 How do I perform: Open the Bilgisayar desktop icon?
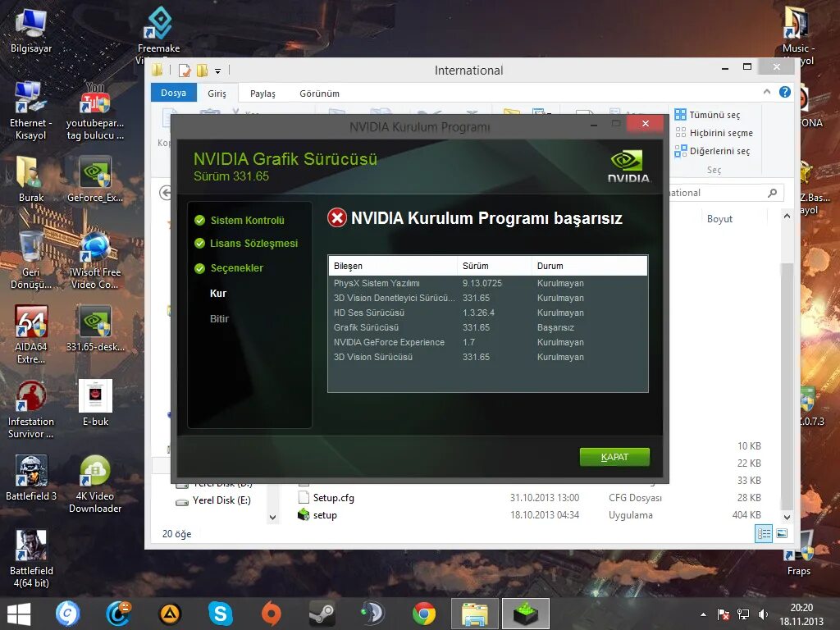pos(31,31)
